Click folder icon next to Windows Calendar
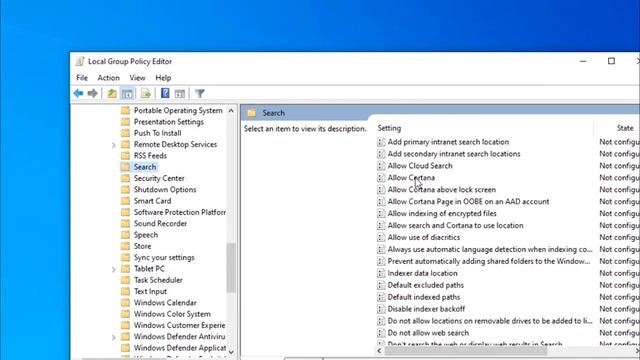Viewport: 640px width, 360px height. pos(126,302)
